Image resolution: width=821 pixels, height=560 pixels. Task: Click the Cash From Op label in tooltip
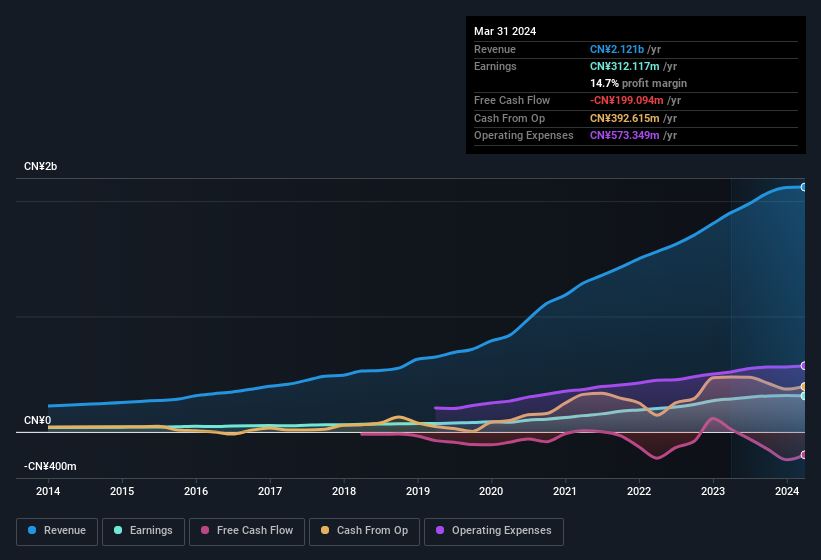click(x=509, y=118)
